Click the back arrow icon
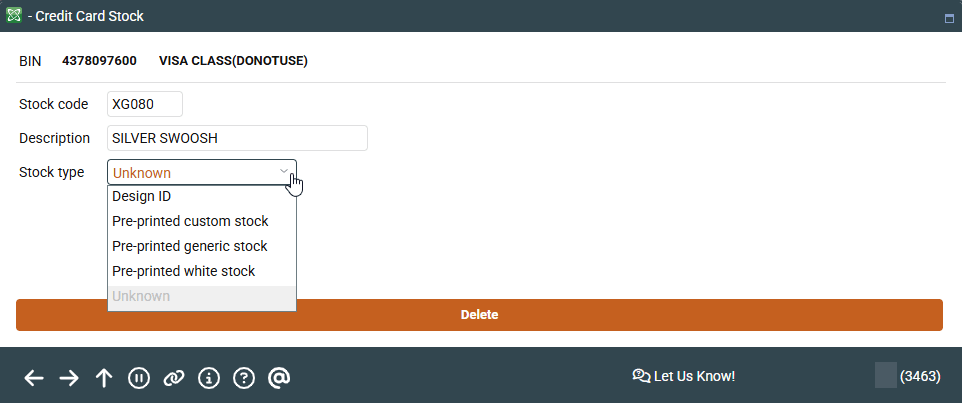The width and height of the screenshot is (962, 403). 34,377
